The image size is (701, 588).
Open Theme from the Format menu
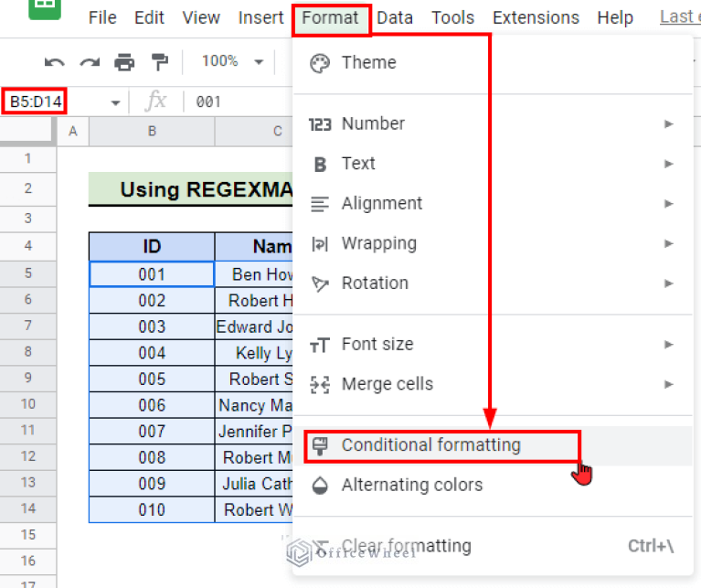click(x=368, y=63)
